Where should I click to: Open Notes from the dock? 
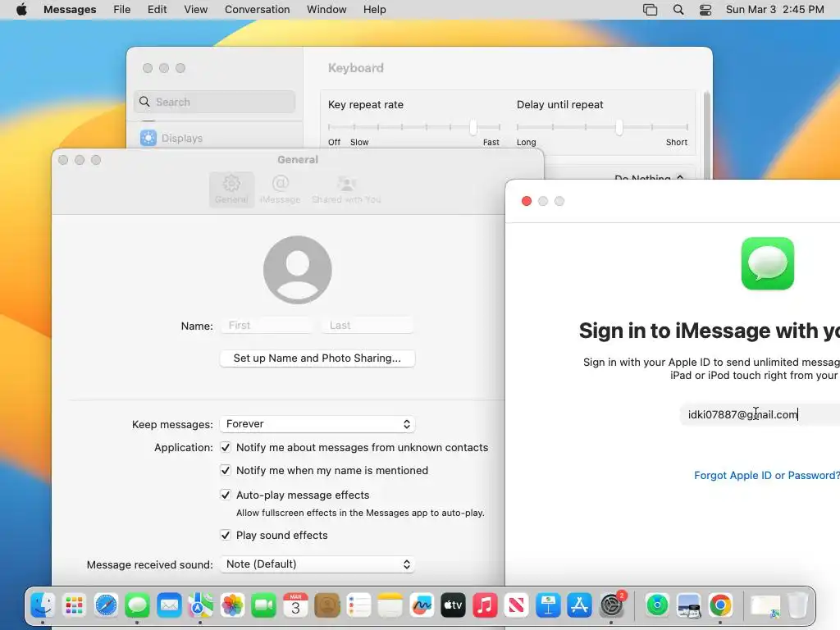[x=390, y=605]
